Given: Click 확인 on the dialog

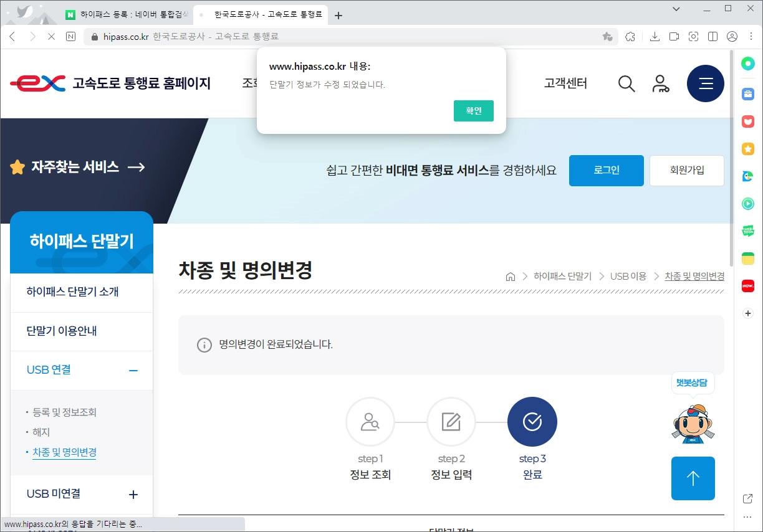Looking at the screenshot, I should 473,111.
